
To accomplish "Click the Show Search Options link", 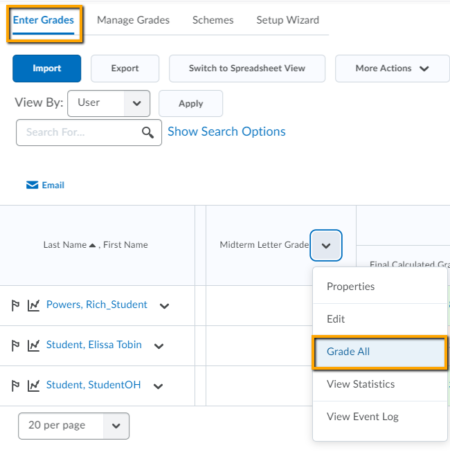I will pyautogui.click(x=227, y=132).
